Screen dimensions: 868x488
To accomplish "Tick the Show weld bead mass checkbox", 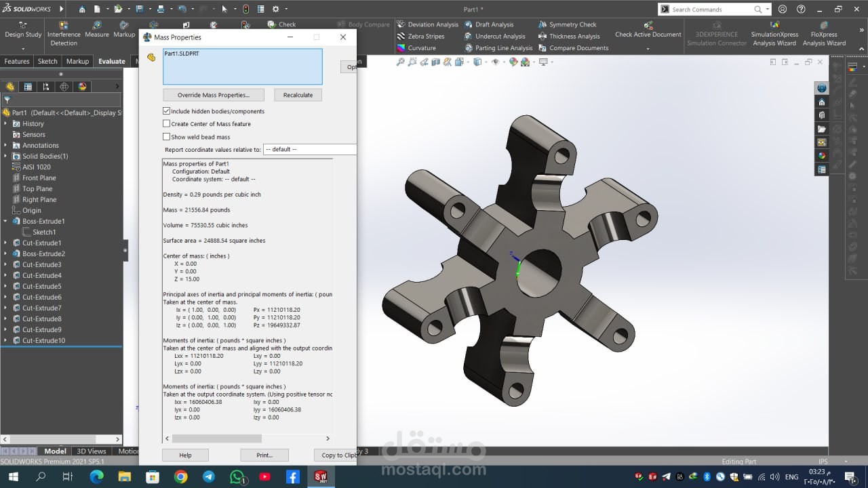I will point(167,137).
